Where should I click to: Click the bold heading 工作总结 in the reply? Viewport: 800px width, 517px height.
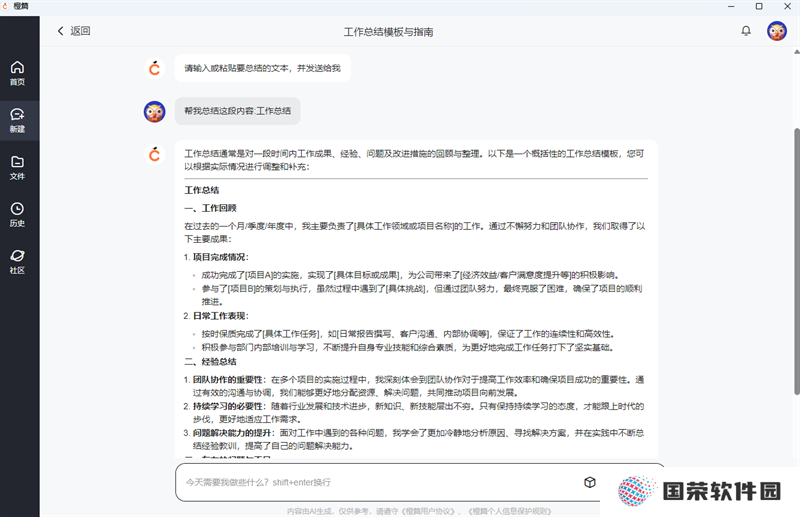pos(202,190)
